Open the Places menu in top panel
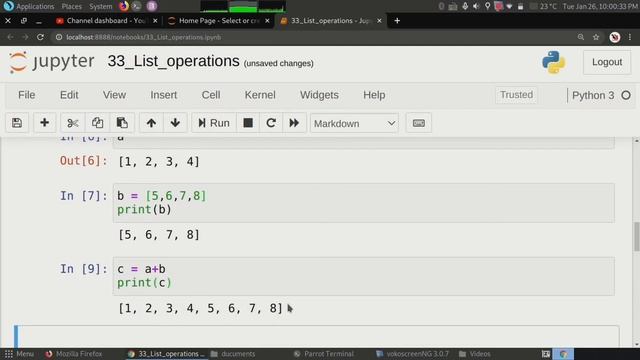The height and width of the screenshot is (360, 640). point(71,6)
